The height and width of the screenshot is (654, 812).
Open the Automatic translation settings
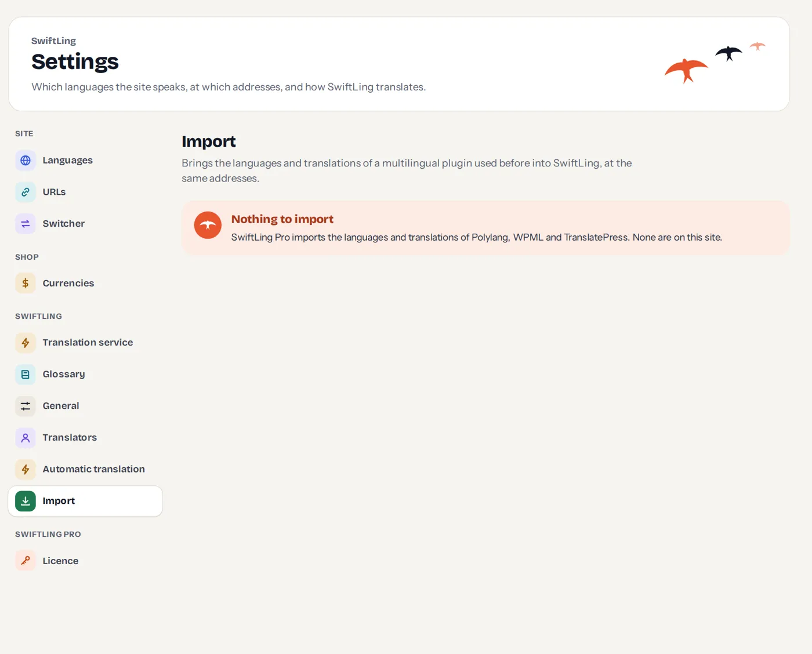pos(85,469)
